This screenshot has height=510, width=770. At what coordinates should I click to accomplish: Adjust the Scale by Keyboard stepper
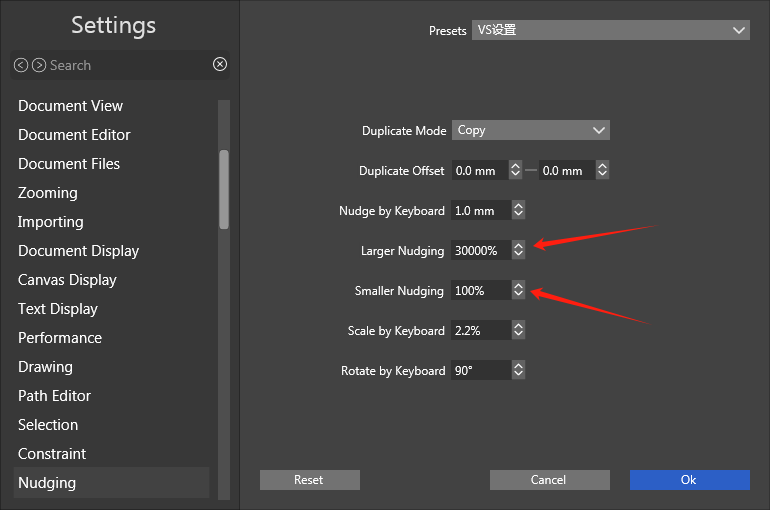pyautogui.click(x=518, y=331)
